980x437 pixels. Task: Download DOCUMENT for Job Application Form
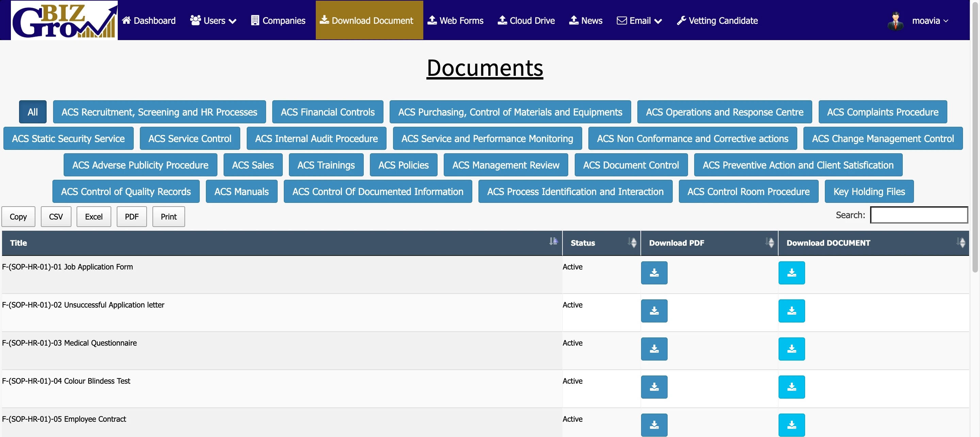[791, 273]
